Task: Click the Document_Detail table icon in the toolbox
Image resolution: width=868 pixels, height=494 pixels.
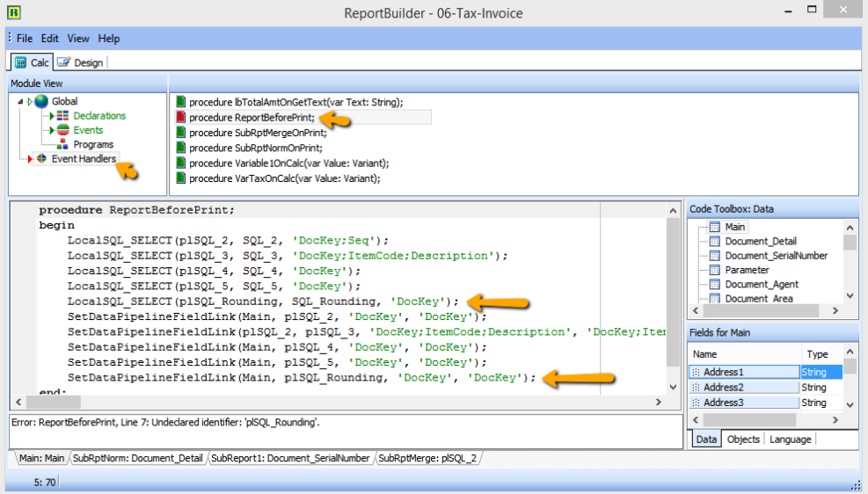Action: click(x=714, y=242)
